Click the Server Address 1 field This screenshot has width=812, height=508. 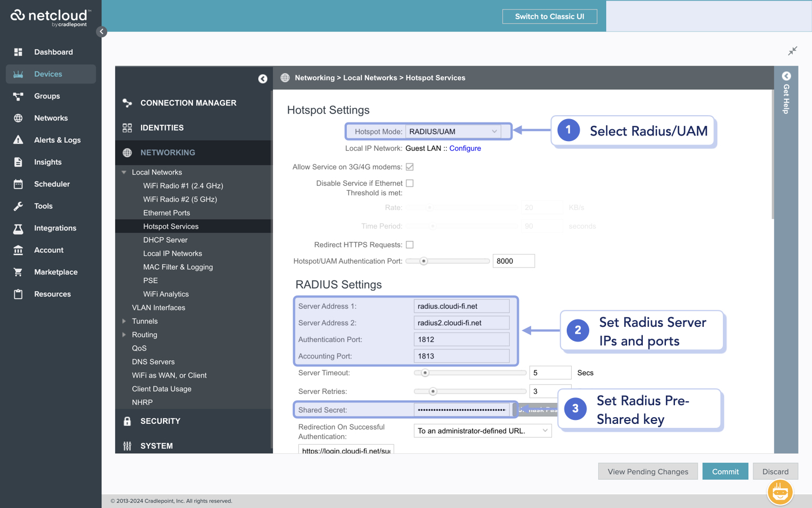461,306
